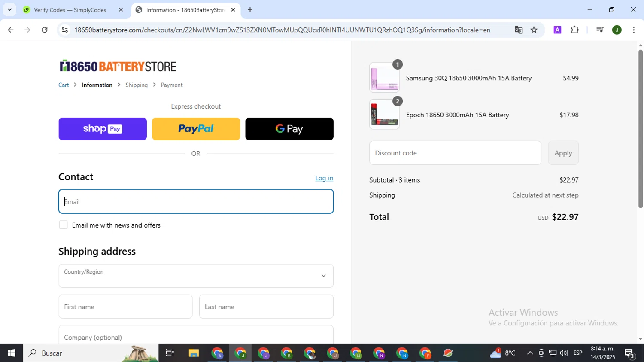Check out with Google Pay button
The width and height of the screenshot is (644, 362).
tap(289, 129)
